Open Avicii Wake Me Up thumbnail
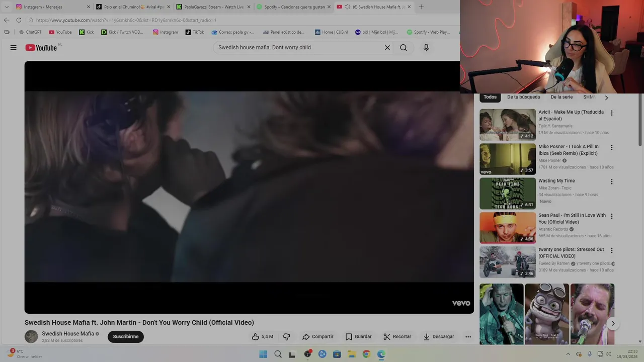 click(508, 125)
